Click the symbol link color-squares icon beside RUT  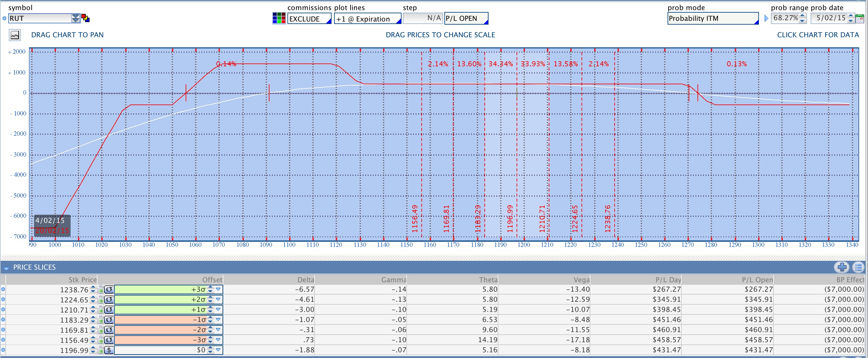pyautogui.click(x=86, y=18)
